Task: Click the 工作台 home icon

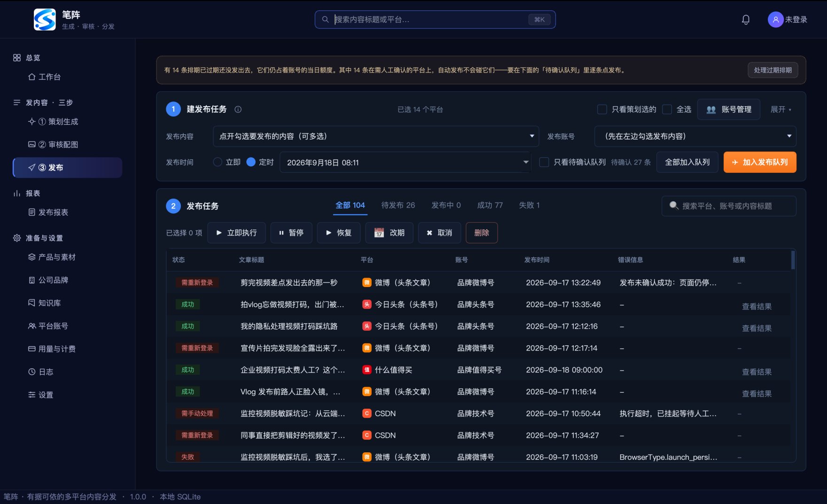Action: (x=31, y=77)
